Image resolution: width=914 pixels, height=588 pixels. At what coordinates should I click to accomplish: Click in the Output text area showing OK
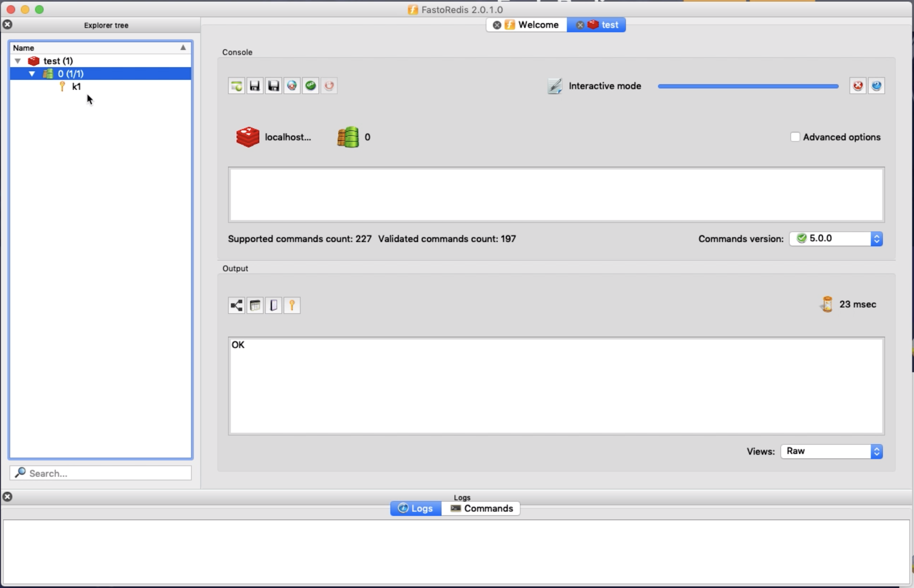(x=556, y=386)
